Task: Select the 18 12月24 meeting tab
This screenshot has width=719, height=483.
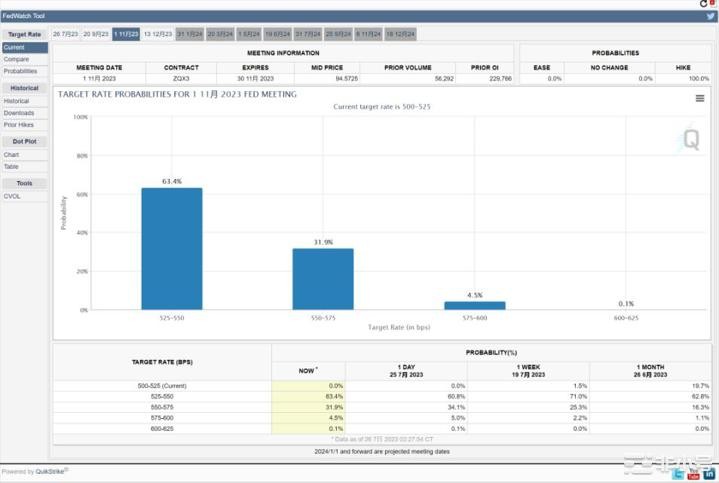Action: click(x=400, y=34)
